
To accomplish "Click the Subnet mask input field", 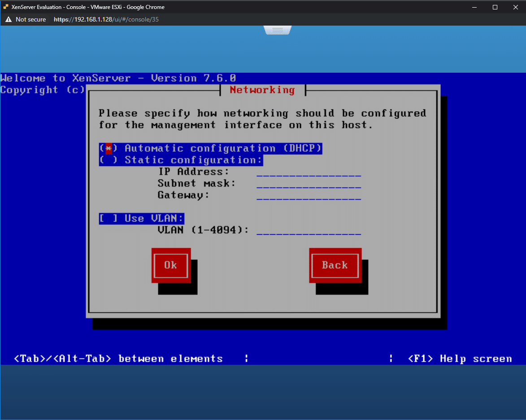I will [309, 184].
